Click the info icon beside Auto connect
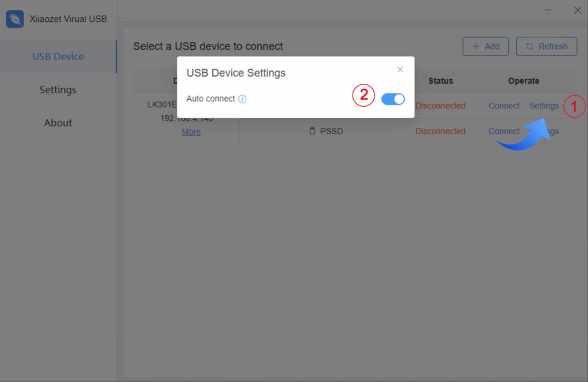588x382 pixels. pyautogui.click(x=242, y=99)
